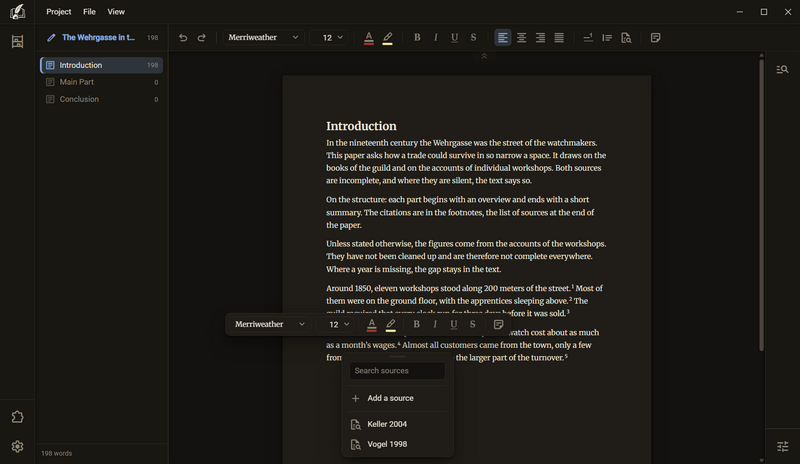Click the line spacing icon in toolbar
The height and width of the screenshot is (464, 800).
pos(607,38)
